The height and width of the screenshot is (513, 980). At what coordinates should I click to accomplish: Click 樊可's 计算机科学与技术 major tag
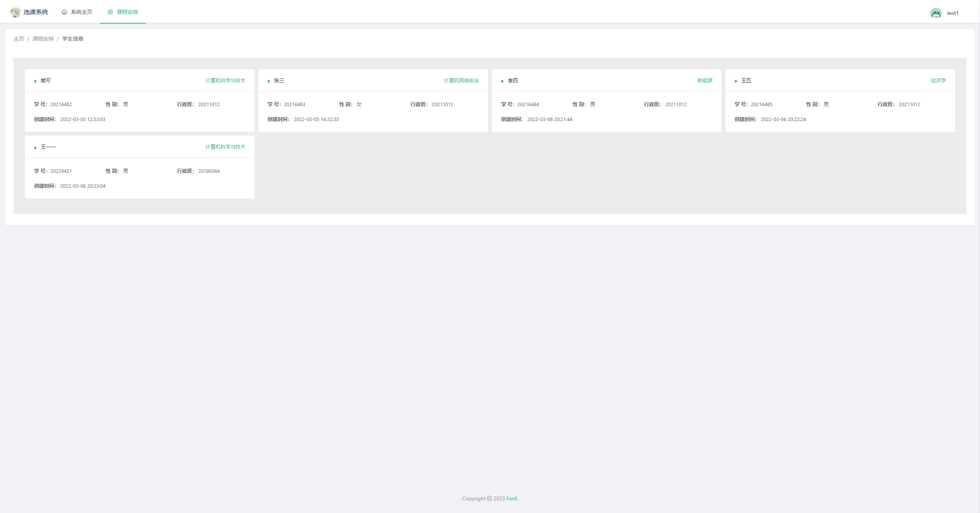[x=225, y=80]
